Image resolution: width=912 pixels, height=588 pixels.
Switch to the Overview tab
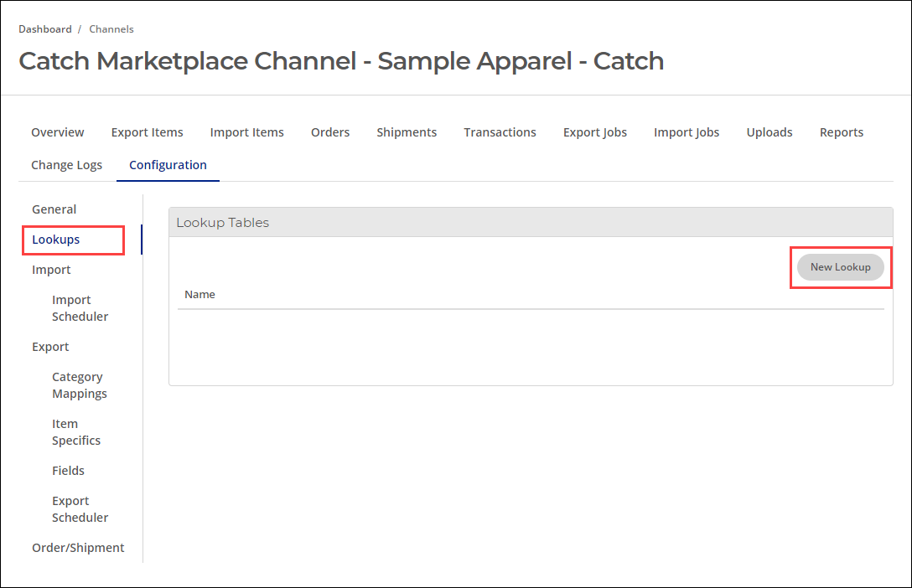pos(58,132)
